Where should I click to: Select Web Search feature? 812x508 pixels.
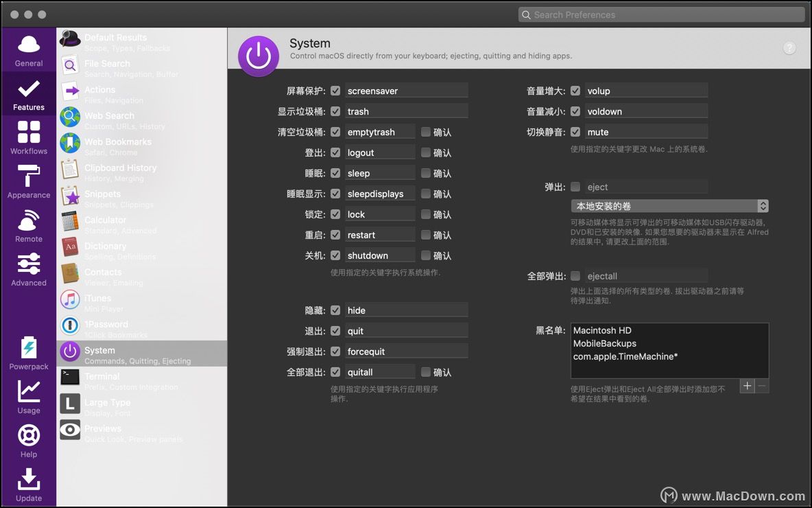[141, 119]
